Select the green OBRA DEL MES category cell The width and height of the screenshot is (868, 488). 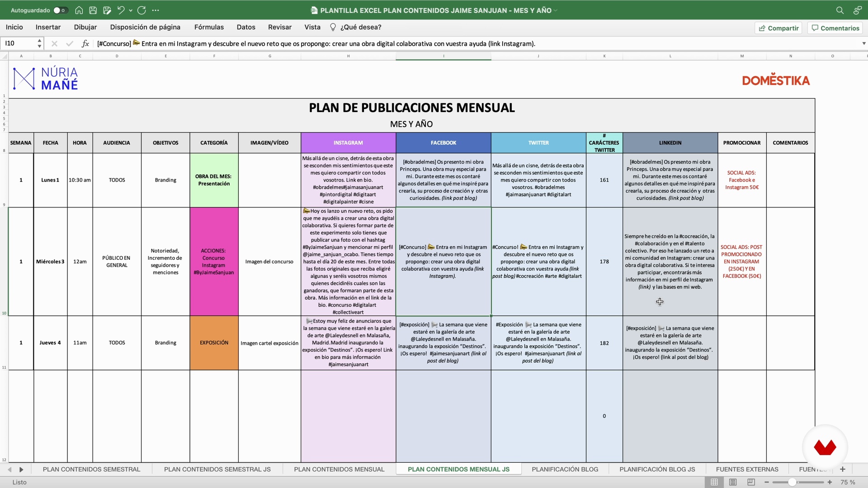[214, 180]
